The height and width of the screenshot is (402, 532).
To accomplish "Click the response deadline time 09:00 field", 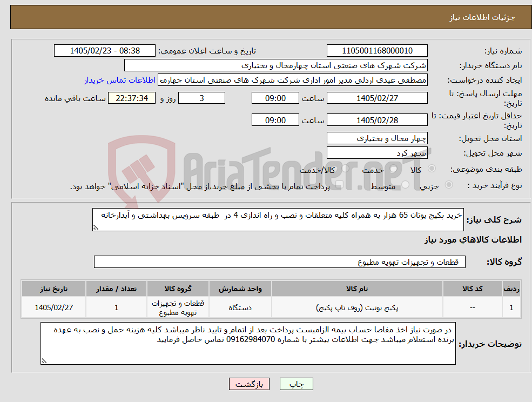I will [275, 98].
